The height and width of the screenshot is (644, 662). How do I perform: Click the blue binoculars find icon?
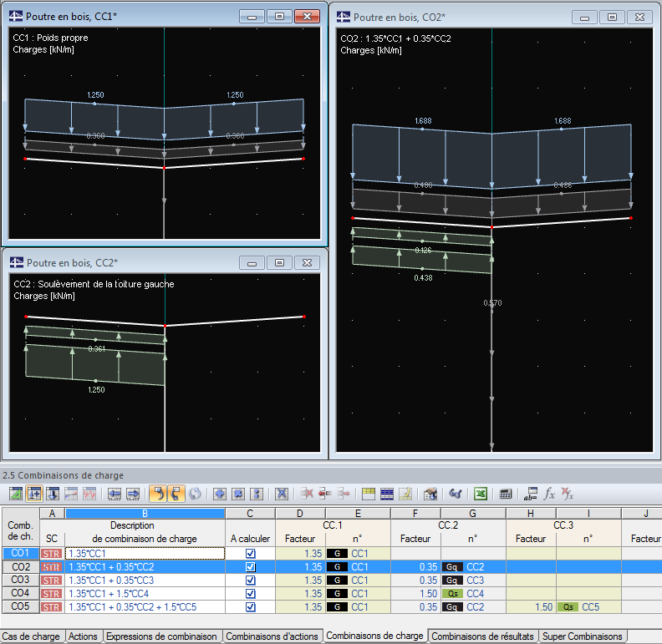pyautogui.click(x=455, y=494)
